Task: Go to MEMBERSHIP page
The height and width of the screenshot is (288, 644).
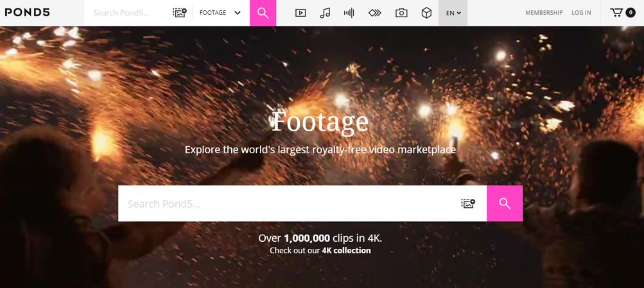Action: [544, 13]
